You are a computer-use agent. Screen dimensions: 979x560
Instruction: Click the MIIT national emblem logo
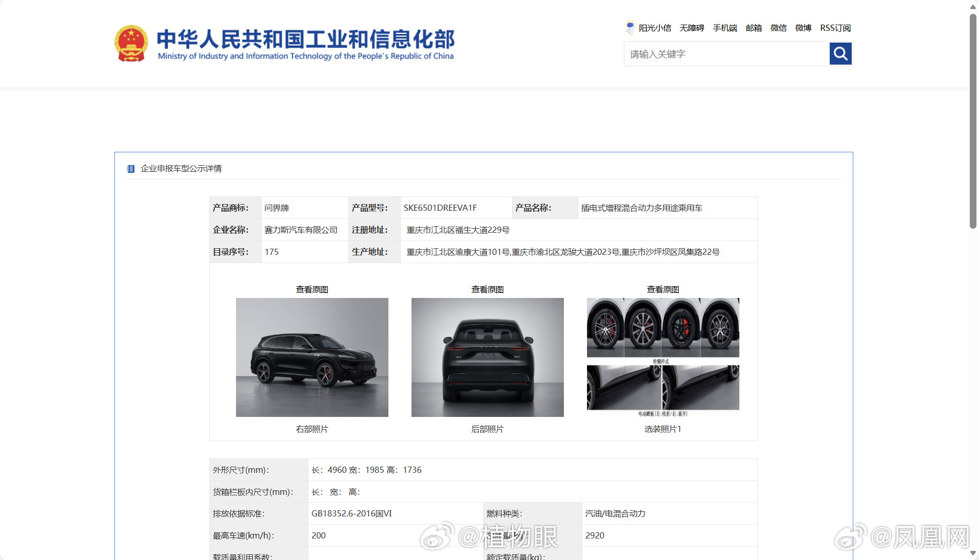[131, 43]
